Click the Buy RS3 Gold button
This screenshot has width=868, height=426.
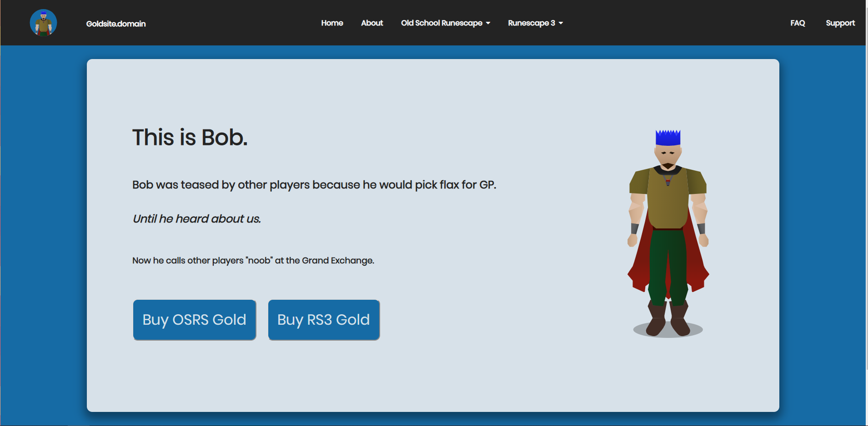(324, 320)
